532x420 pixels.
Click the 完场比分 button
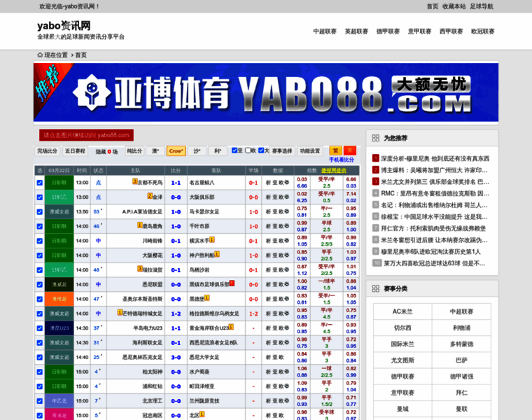point(47,151)
